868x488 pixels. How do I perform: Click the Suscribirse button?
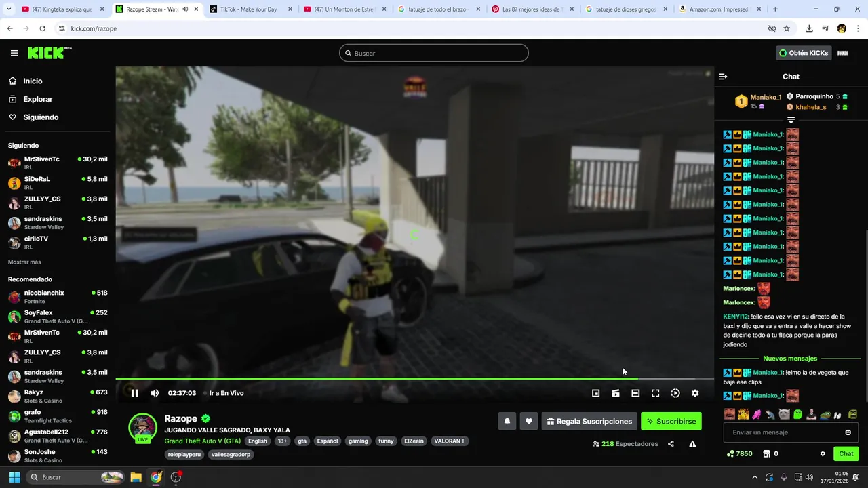point(671,421)
